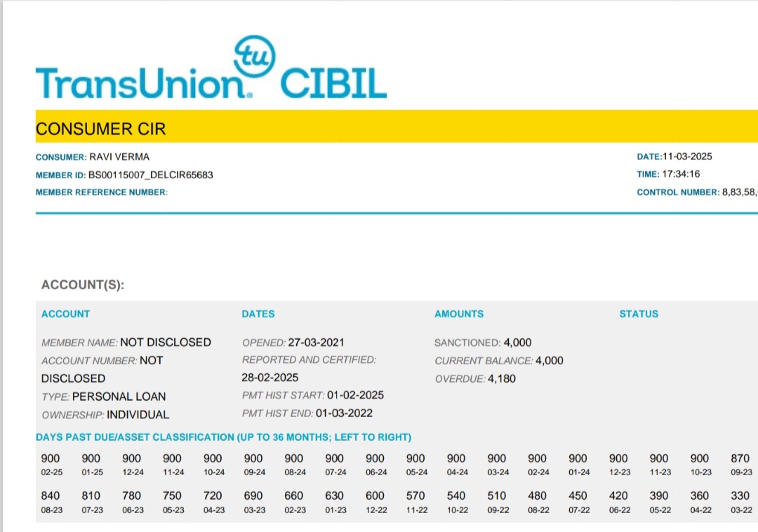Click the month label 04-24

tap(458, 472)
